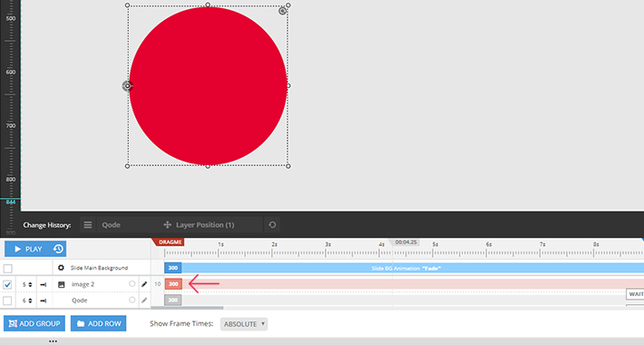
Task: Click the ADD GROUP button
Action: pyautogui.click(x=34, y=323)
